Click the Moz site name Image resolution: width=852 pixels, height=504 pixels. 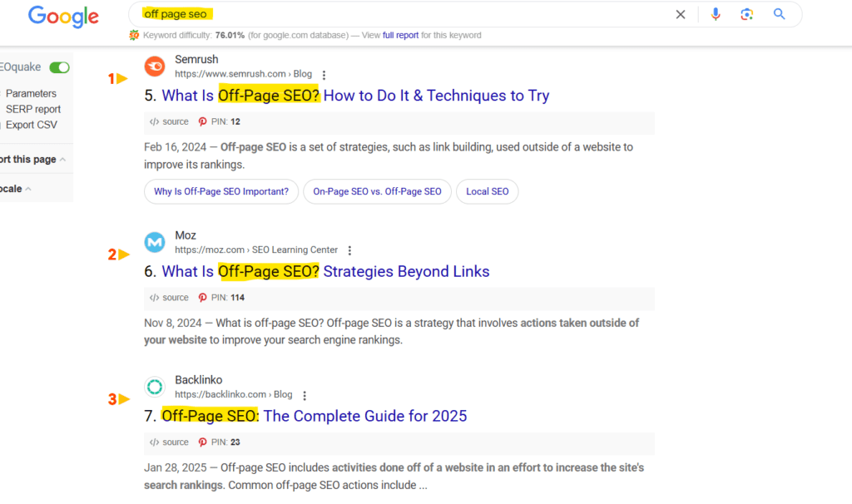click(186, 235)
